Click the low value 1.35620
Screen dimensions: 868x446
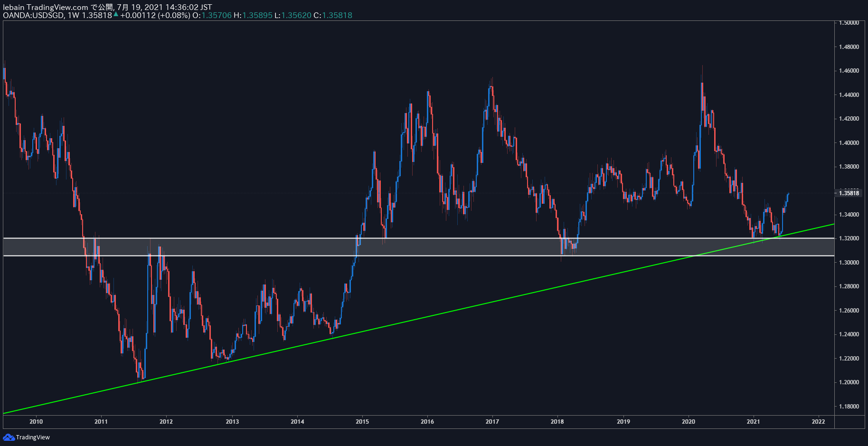(297, 15)
